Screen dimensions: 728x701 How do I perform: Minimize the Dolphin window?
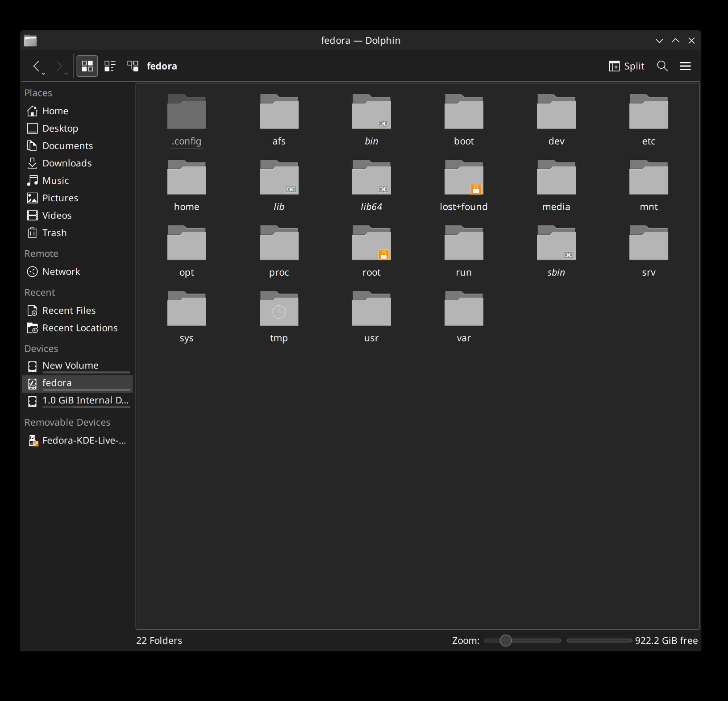[x=659, y=41]
